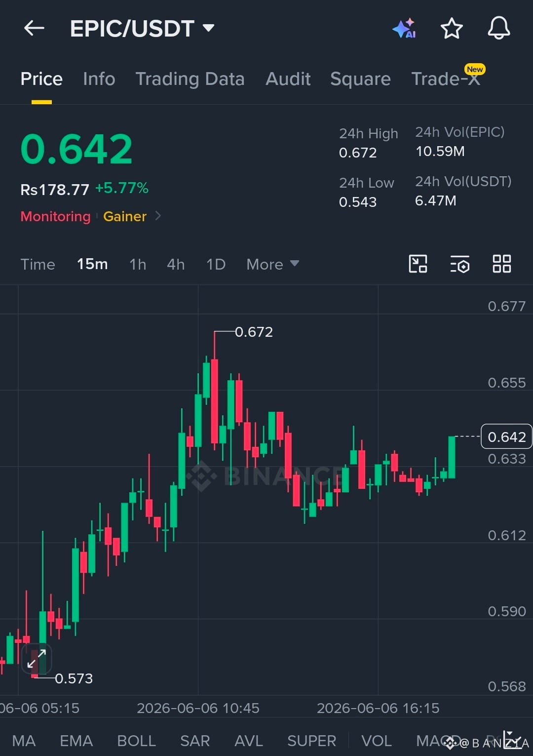The image size is (533, 756).
Task: Click the 24h Low value 0.543
Action: (358, 202)
